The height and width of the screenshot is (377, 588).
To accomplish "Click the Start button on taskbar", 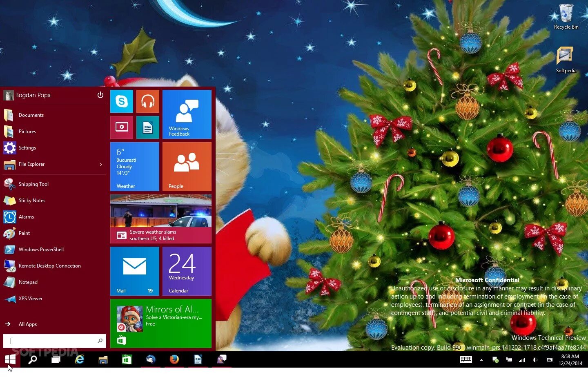I will 10,359.
